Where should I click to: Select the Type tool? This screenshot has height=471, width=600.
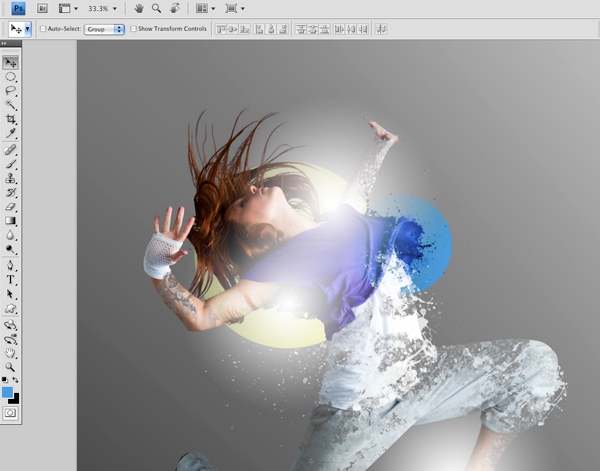pyautogui.click(x=11, y=280)
